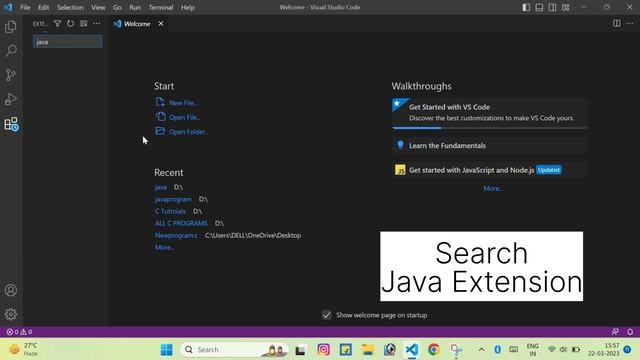Open the Help menu
This screenshot has width=640, height=360.
[x=188, y=7]
